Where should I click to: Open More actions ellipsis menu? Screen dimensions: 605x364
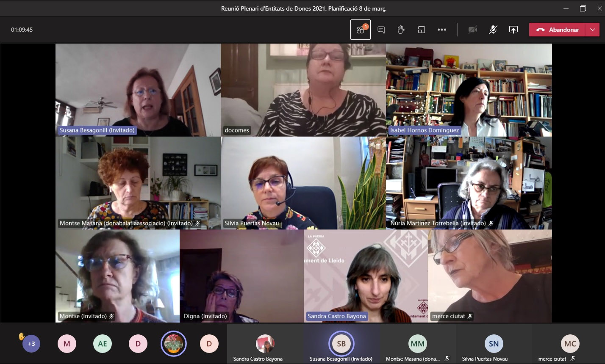[x=442, y=30]
